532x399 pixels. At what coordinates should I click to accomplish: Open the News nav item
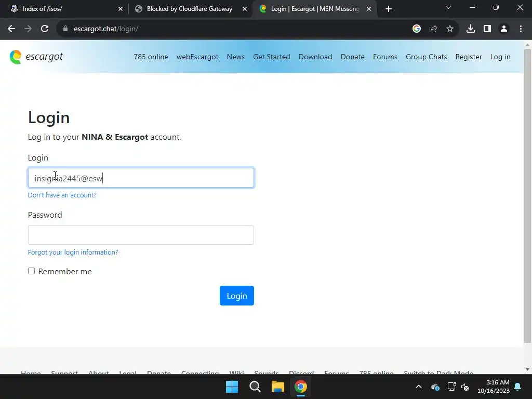pyautogui.click(x=236, y=57)
